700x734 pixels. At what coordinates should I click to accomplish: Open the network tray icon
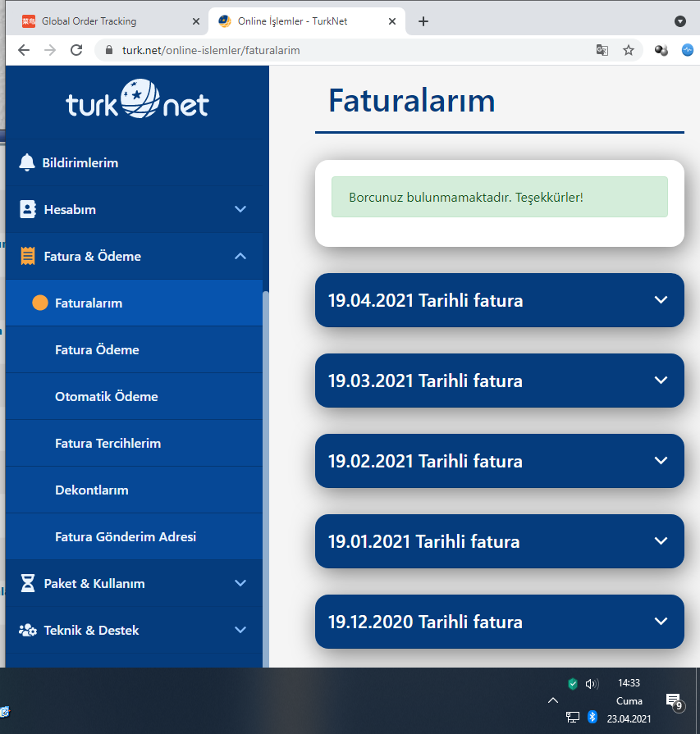click(x=573, y=717)
